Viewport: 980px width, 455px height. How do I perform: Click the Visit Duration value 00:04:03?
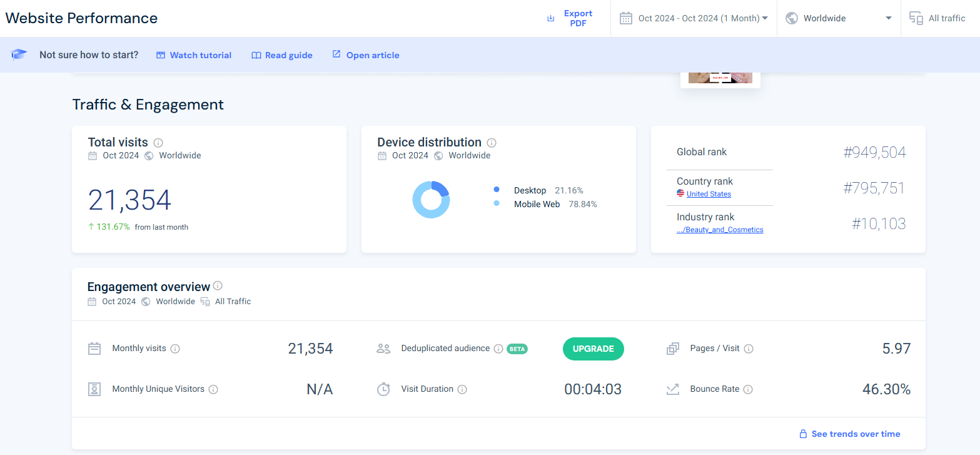(x=593, y=389)
